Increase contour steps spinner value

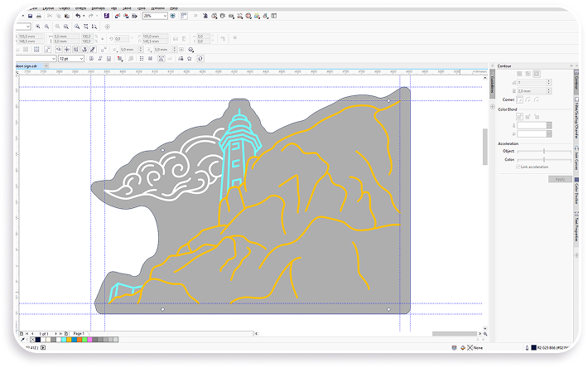click(x=548, y=80)
